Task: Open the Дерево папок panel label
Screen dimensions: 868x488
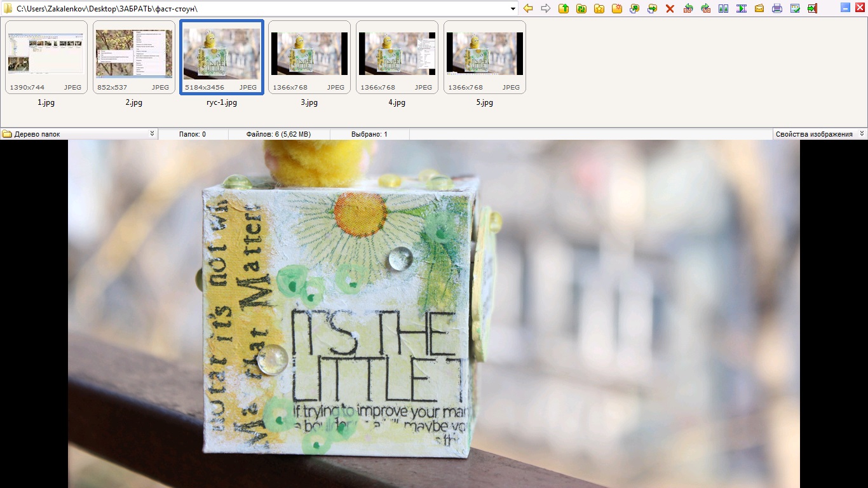Action: [37, 134]
